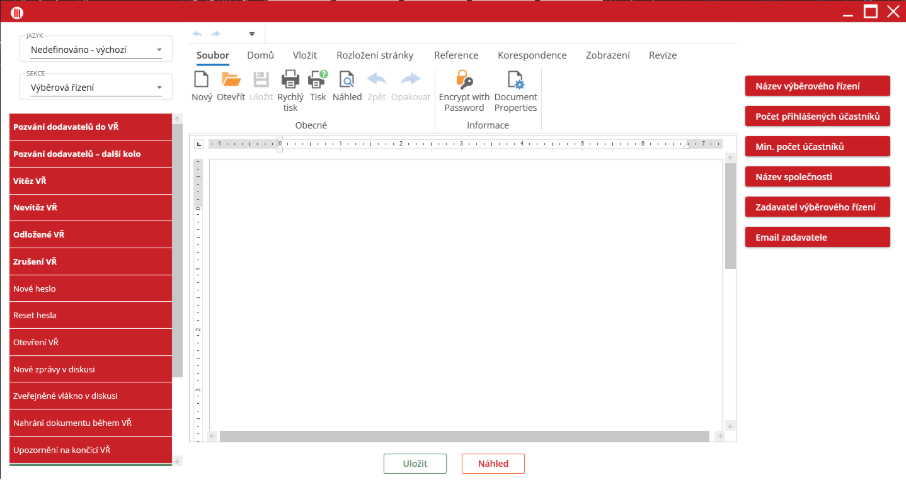Screen dimensions: 906x480
Task: Expand the quick access toolbar customize arrow
Action: click(252, 34)
